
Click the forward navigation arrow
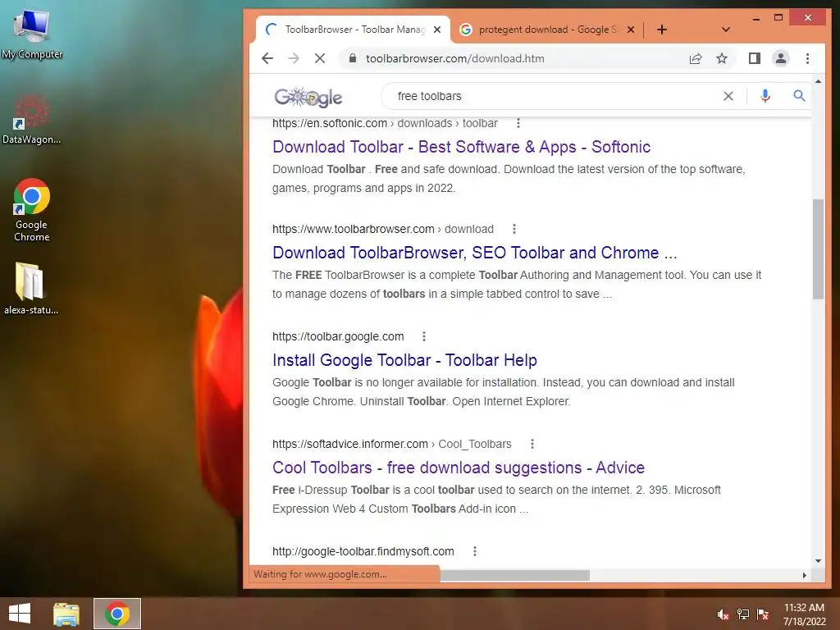(294, 58)
